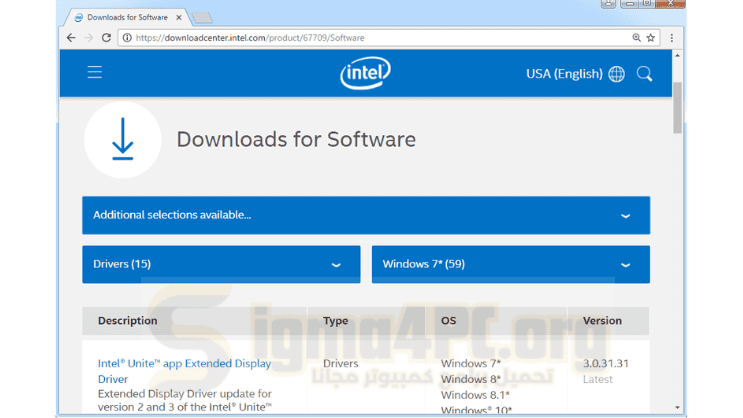
Task: Open the Intel site search icon
Action: point(644,74)
